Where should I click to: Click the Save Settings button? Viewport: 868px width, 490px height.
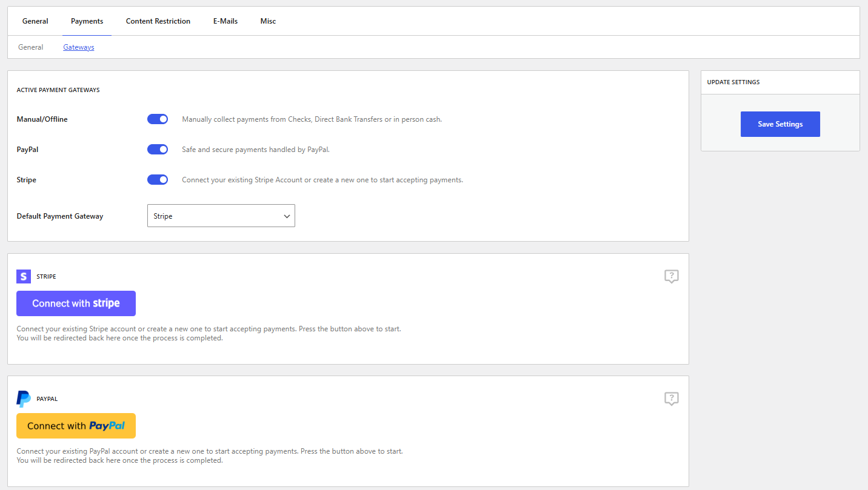coord(780,124)
